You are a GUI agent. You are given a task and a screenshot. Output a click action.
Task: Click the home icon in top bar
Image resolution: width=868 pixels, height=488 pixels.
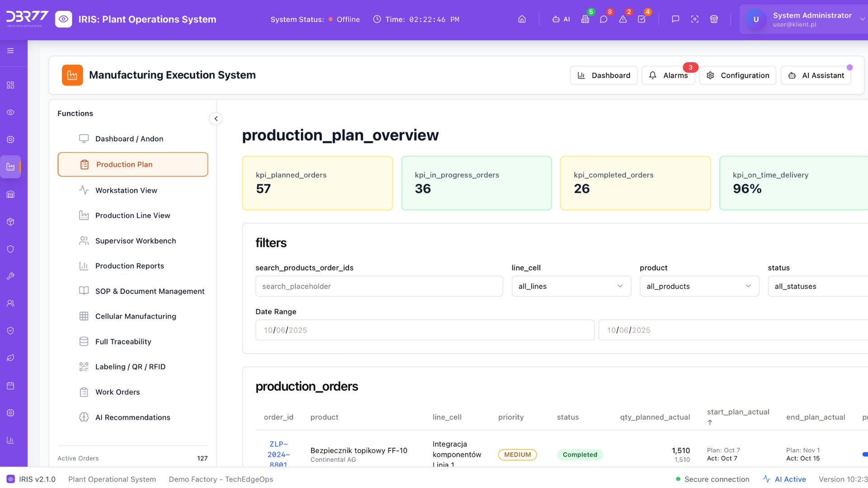point(522,19)
